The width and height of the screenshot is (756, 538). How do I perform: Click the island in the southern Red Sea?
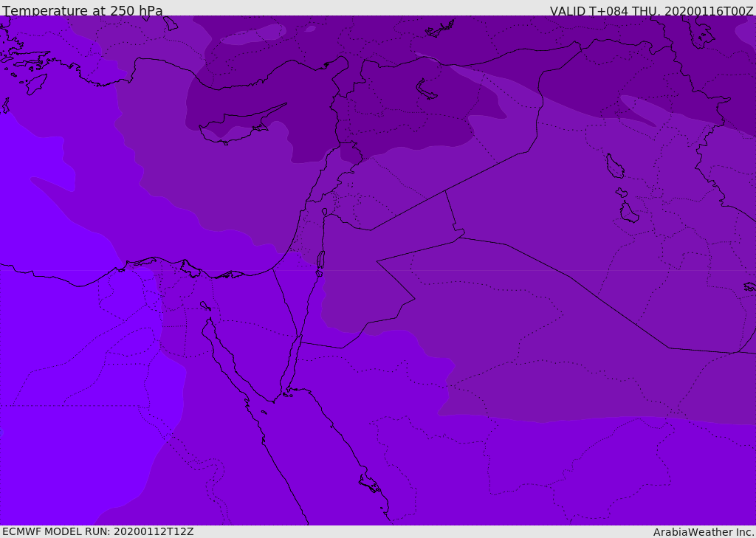[x=371, y=483]
